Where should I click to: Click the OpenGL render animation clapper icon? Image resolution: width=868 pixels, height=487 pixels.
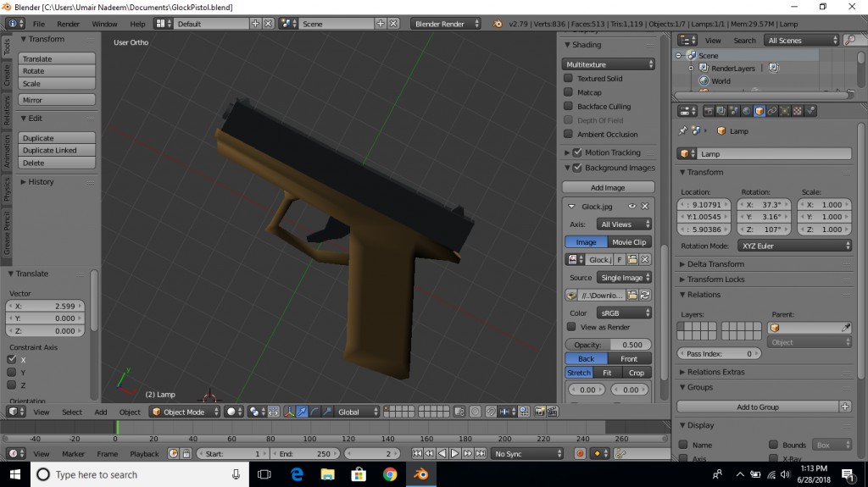[x=552, y=412]
